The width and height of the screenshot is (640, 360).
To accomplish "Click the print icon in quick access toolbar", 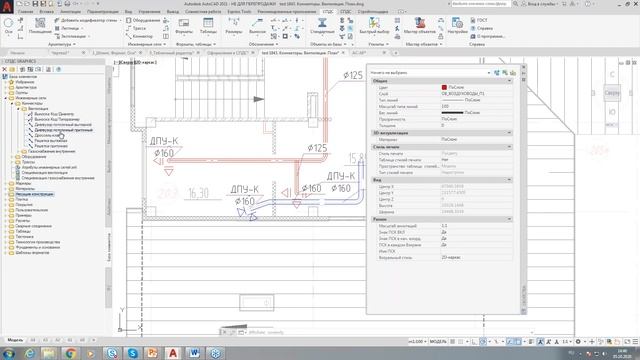I will 67,4.
